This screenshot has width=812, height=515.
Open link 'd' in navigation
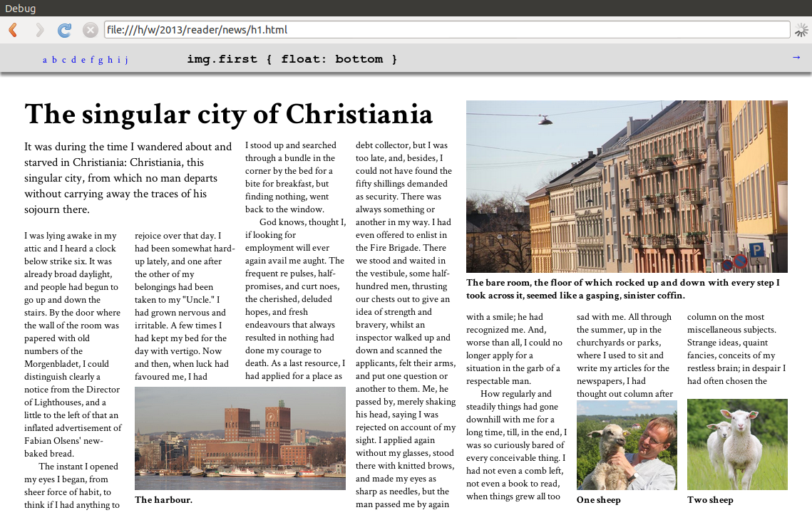[x=73, y=60]
